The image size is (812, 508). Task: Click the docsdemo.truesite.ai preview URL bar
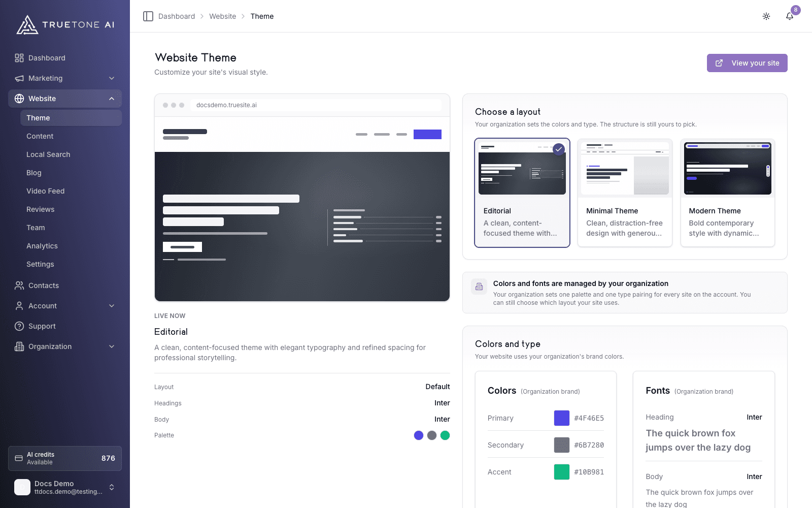click(316, 105)
